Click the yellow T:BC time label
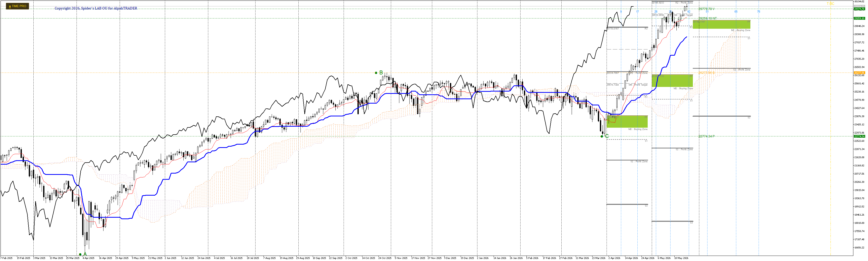Viewport: 868px width, 261px height. [x=831, y=4]
